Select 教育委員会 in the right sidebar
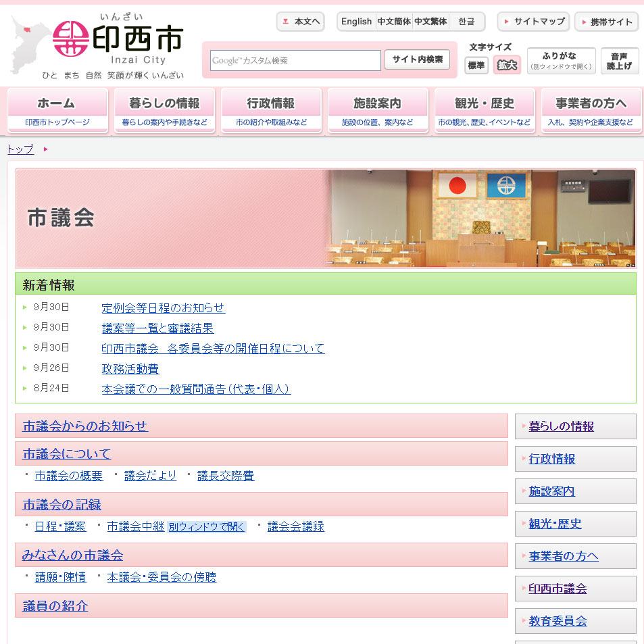Image resolution: width=644 pixels, height=644 pixels. [x=558, y=621]
